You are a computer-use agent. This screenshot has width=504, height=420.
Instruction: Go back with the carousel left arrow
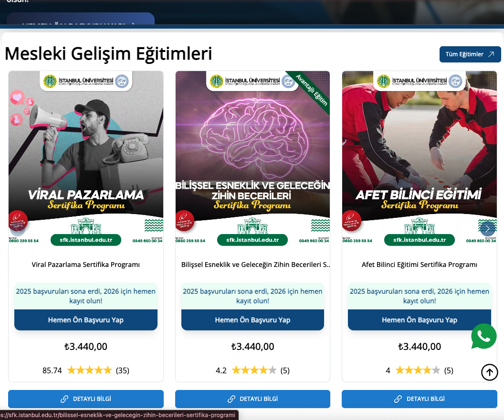coord(18,228)
